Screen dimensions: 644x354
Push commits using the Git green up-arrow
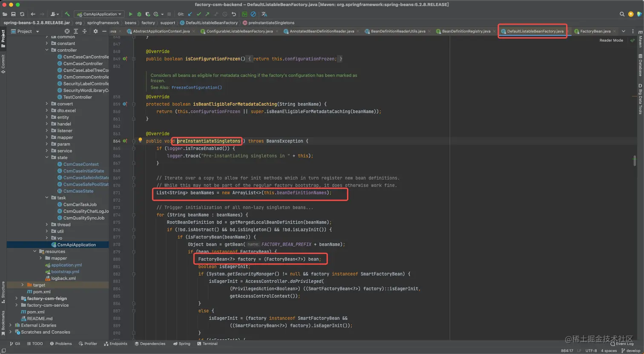tap(207, 14)
